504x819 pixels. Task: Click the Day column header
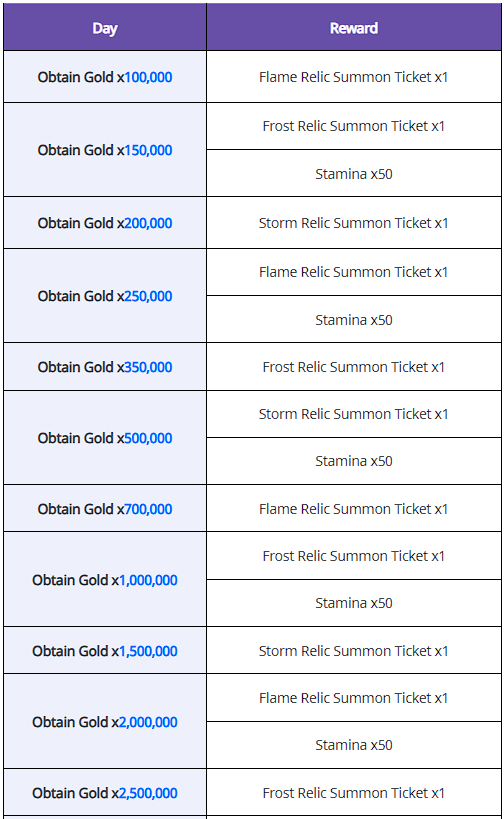pos(105,28)
